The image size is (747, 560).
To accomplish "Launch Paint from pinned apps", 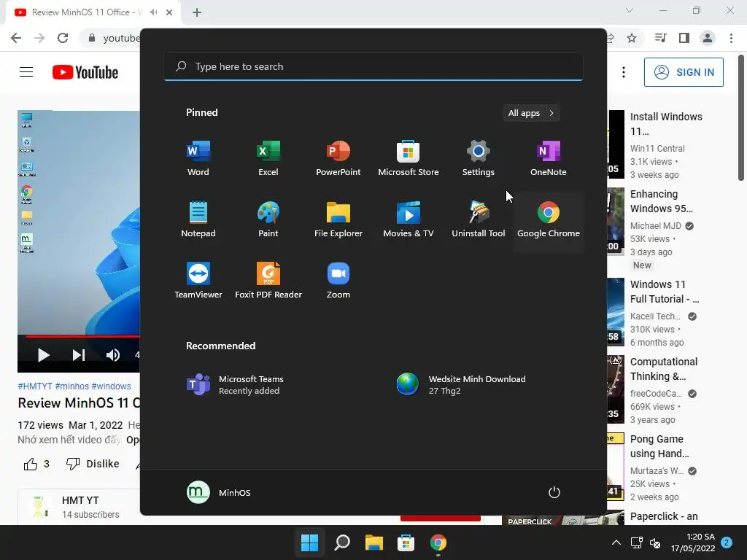I will point(268,219).
